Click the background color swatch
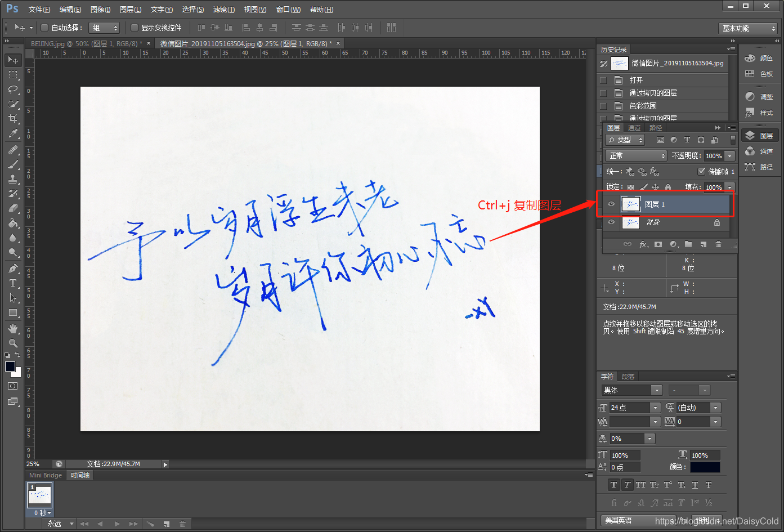The image size is (784, 532). (17, 374)
